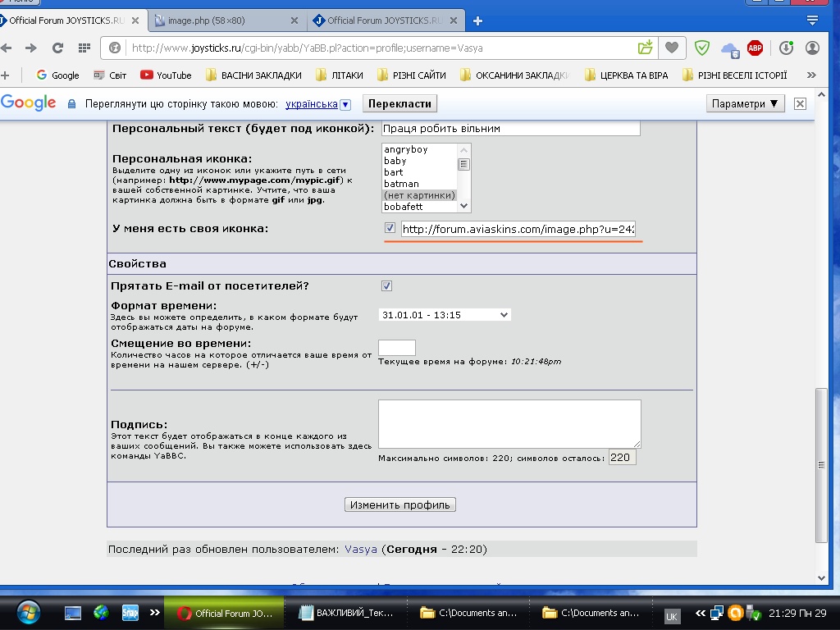The height and width of the screenshot is (630, 840).
Task: Click the lock icon in translate bar
Action: coord(72,104)
